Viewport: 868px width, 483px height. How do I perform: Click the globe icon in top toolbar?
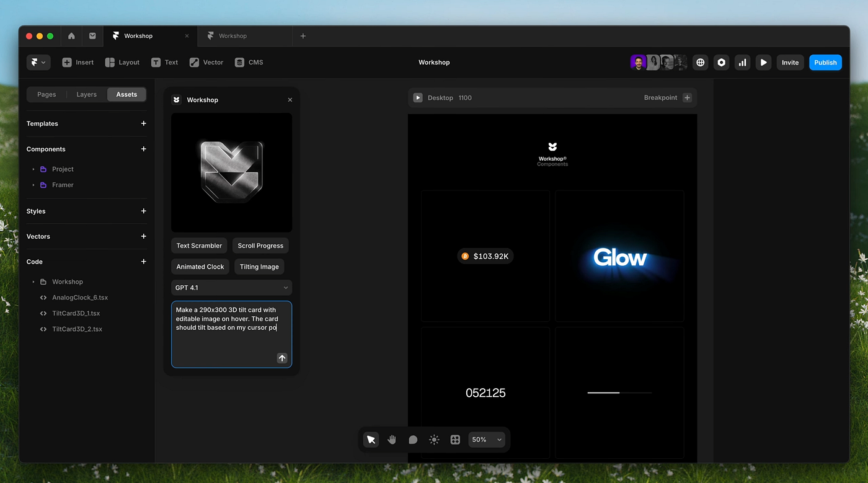[x=701, y=62]
